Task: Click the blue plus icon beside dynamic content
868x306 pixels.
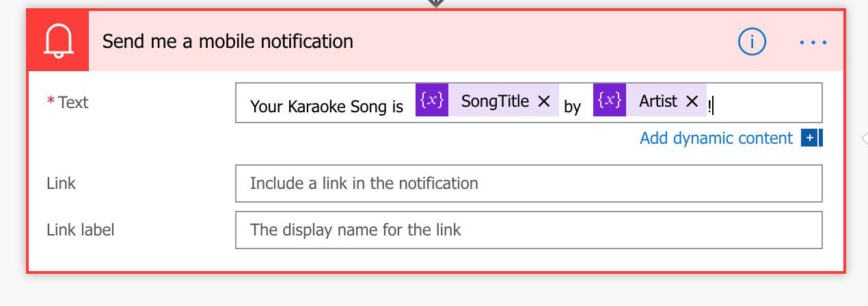Action: click(810, 138)
